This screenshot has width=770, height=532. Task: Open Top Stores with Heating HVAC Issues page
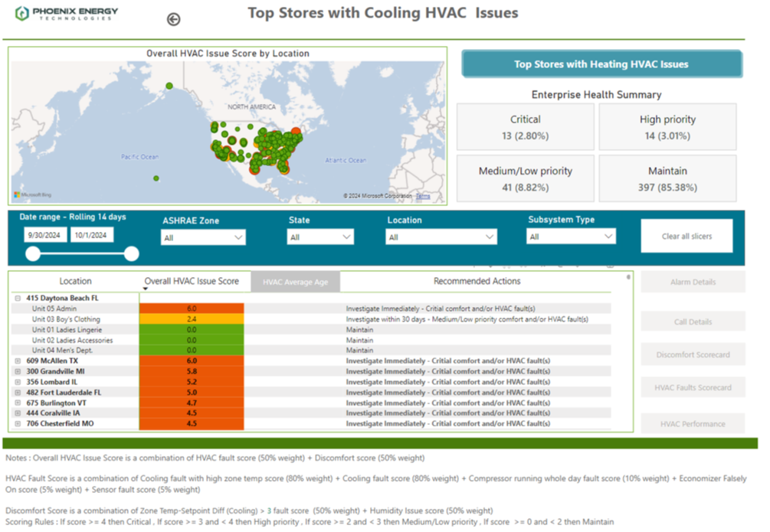tap(601, 64)
